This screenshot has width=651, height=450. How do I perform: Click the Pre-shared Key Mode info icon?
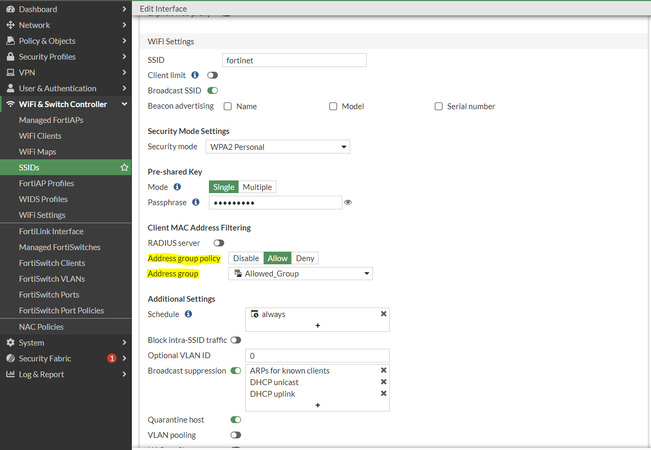[177, 187]
